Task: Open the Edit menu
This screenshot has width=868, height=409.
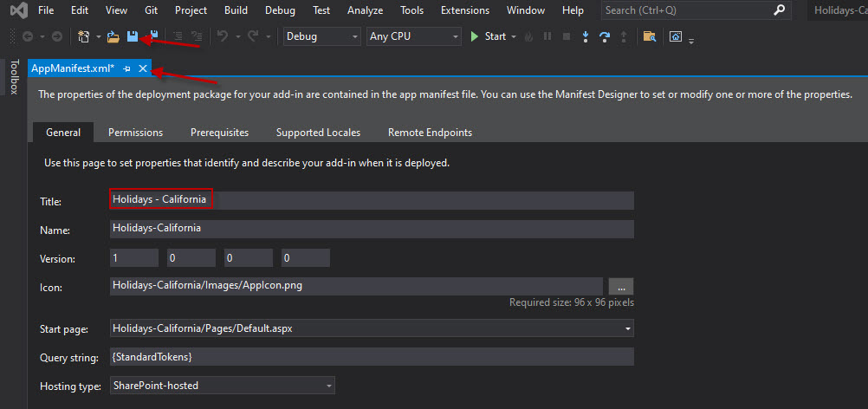Action: click(80, 10)
